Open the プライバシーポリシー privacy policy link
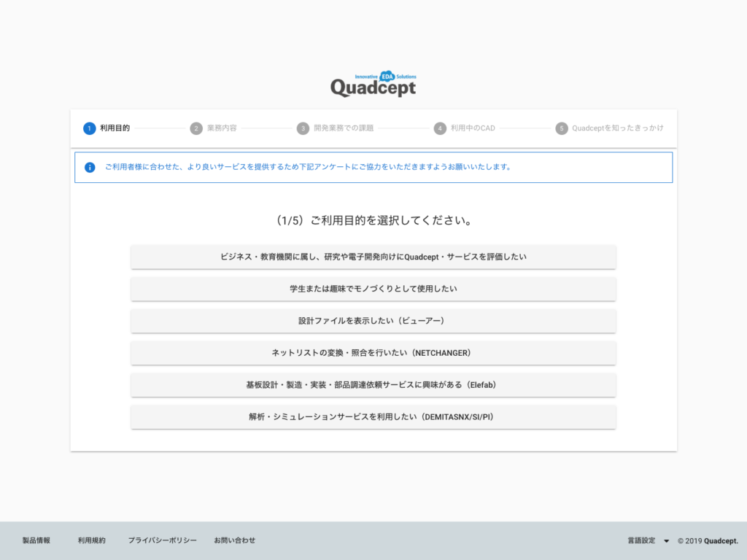The height and width of the screenshot is (560, 747). pos(162,540)
